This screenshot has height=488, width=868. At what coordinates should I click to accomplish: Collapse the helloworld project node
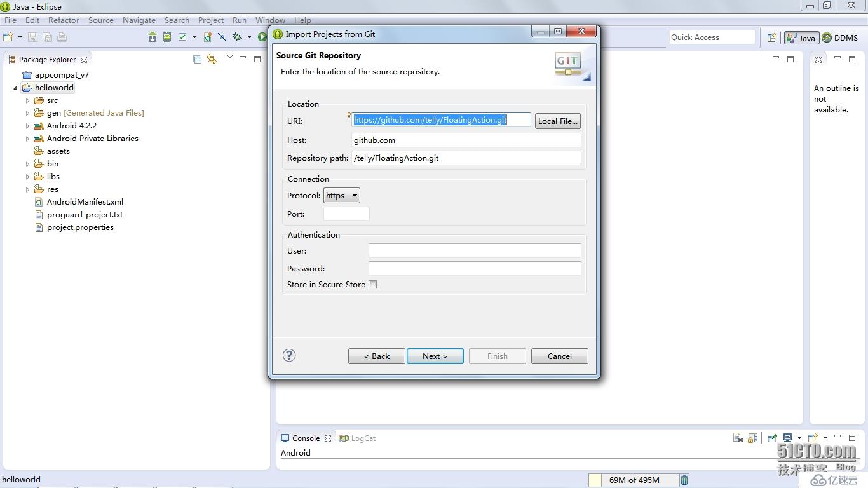(16, 88)
